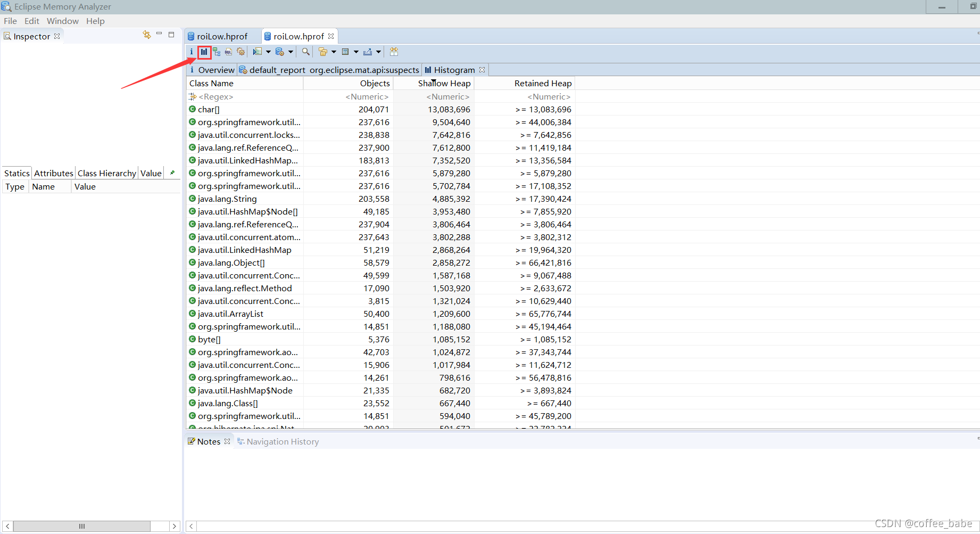The image size is (980, 534).
Task: Minimize the Inspector panel
Action: pos(159,34)
